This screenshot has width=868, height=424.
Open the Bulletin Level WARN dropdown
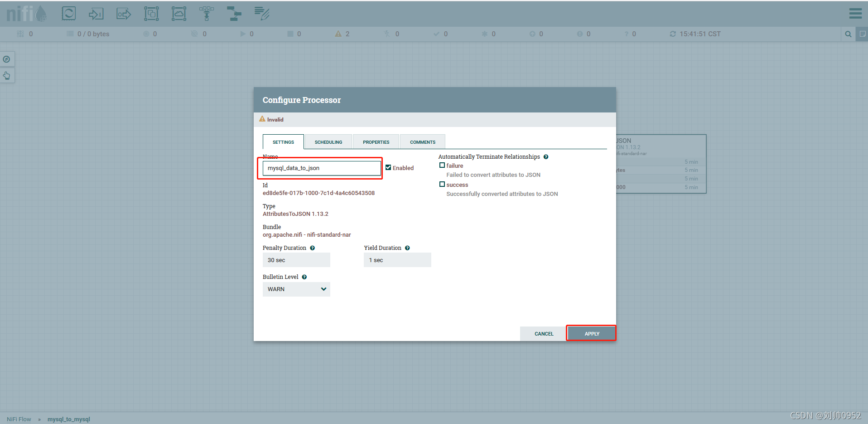tap(296, 289)
